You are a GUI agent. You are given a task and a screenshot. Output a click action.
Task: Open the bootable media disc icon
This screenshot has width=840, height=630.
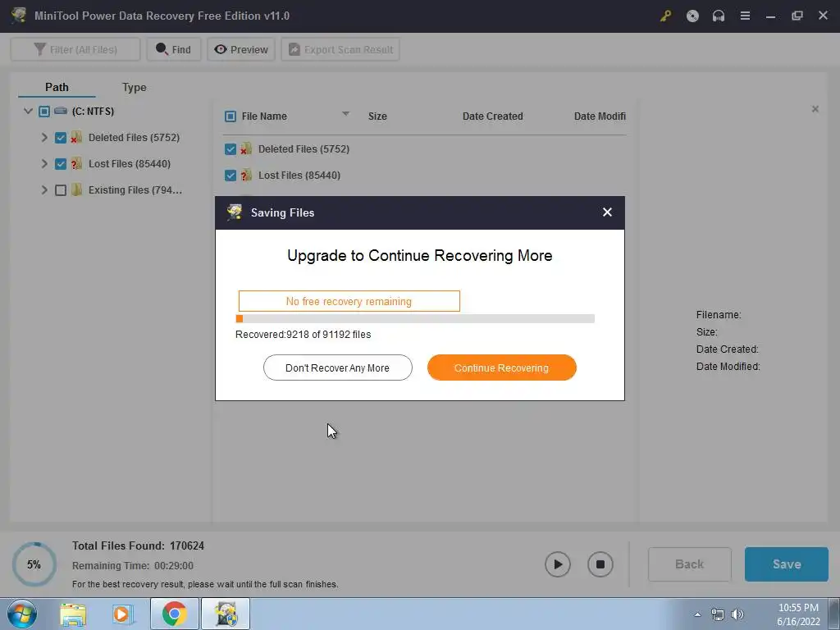pos(692,16)
